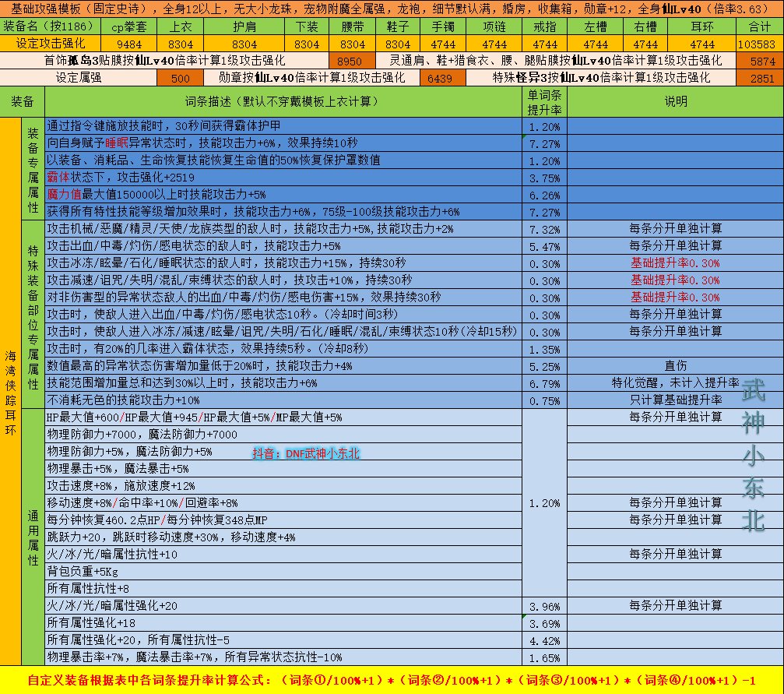The height and width of the screenshot is (694, 784).
Task: Click the '合计' header cell
Action: click(x=760, y=26)
